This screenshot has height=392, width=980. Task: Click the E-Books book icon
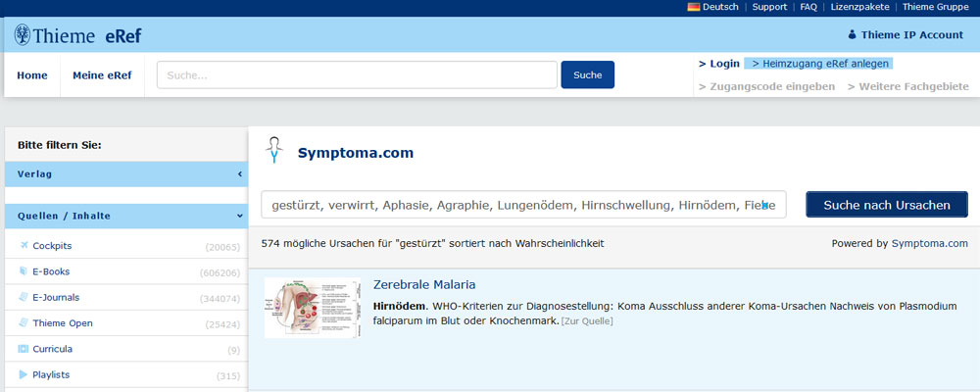(x=24, y=271)
